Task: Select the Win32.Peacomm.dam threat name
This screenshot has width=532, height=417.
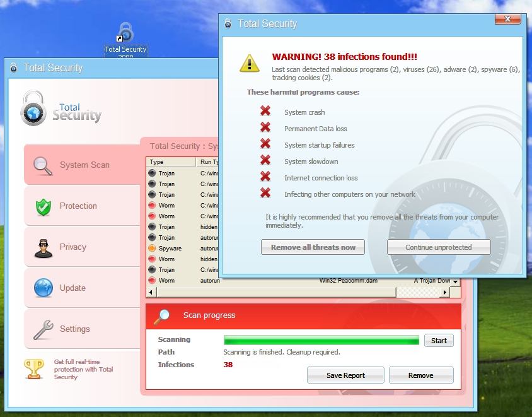Action: [x=349, y=281]
